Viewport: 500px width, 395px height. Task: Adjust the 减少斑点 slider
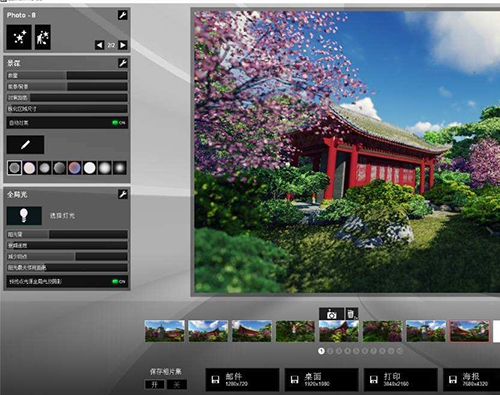[67, 257]
